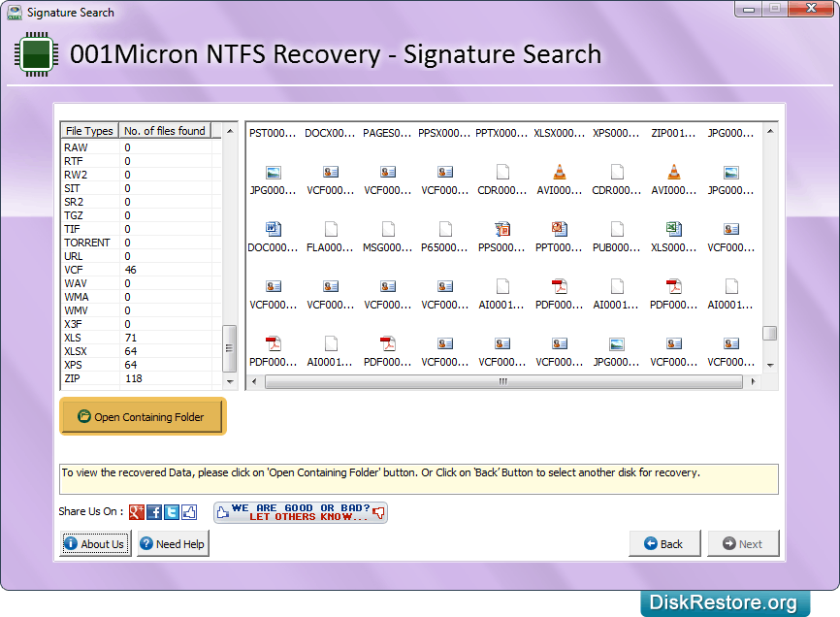Click the DOCX00 file label
This screenshot has height=617, width=840.
tap(330, 133)
